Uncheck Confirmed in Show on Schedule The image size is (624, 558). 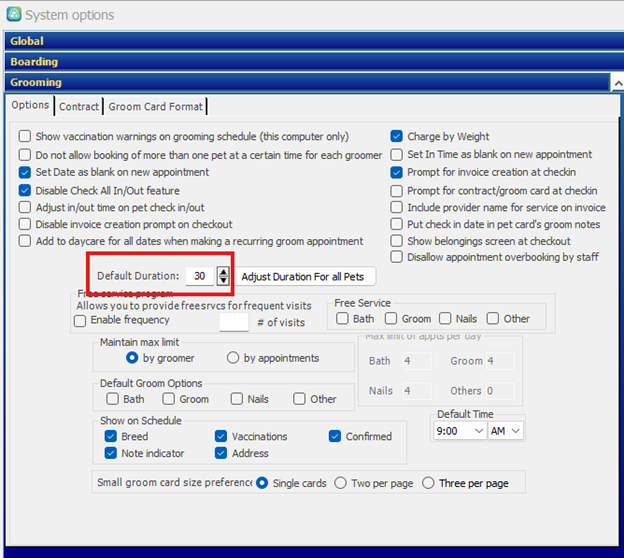click(335, 436)
